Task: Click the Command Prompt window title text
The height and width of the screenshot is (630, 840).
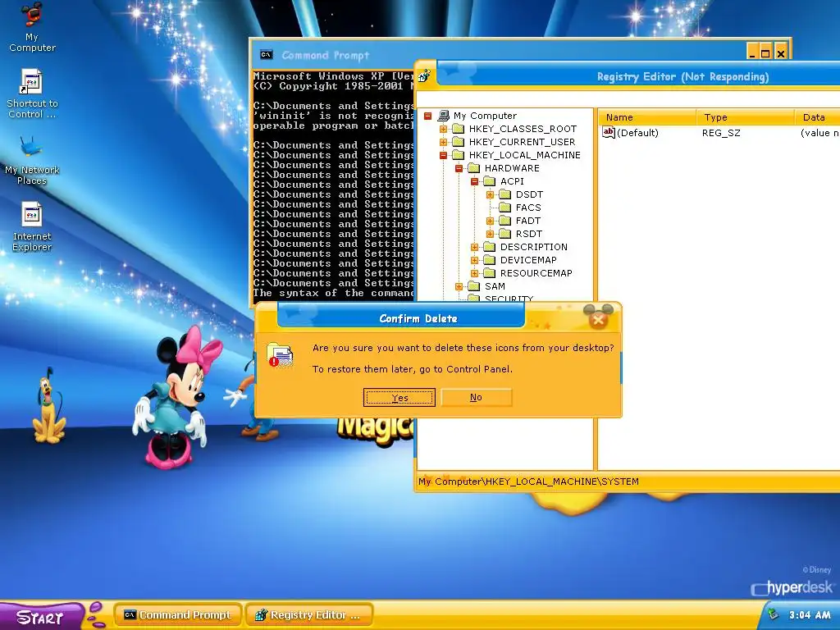Action: coord(326,55)
